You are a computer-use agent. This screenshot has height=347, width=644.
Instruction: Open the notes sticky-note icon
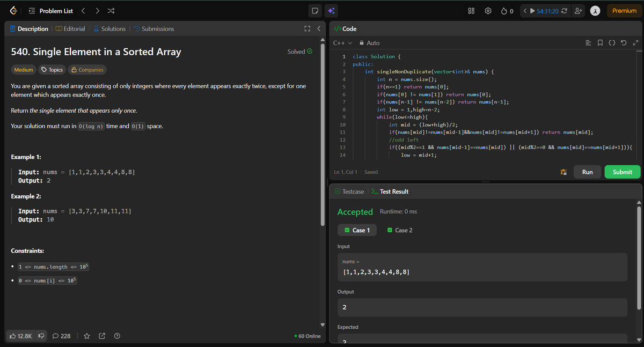316,11
